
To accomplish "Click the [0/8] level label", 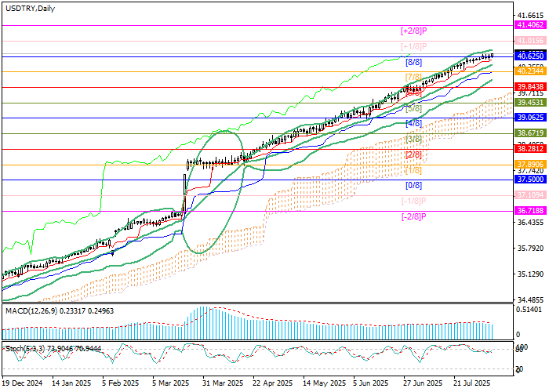I will point(413,186).
